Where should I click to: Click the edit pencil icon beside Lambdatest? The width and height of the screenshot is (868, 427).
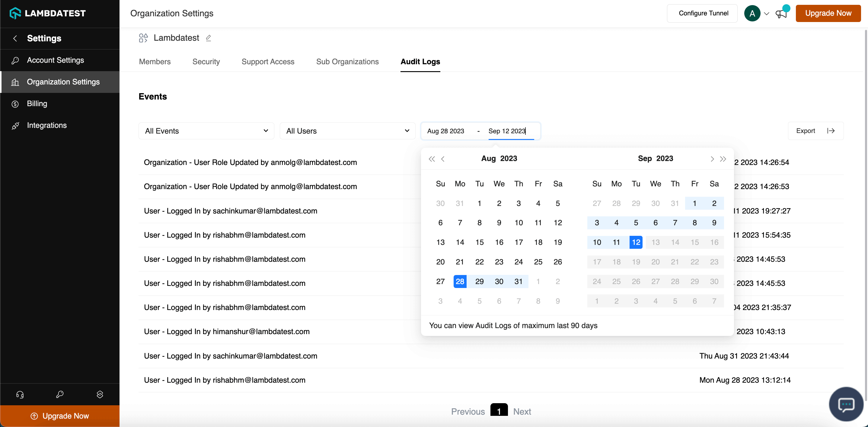click(x=208, y=38)
